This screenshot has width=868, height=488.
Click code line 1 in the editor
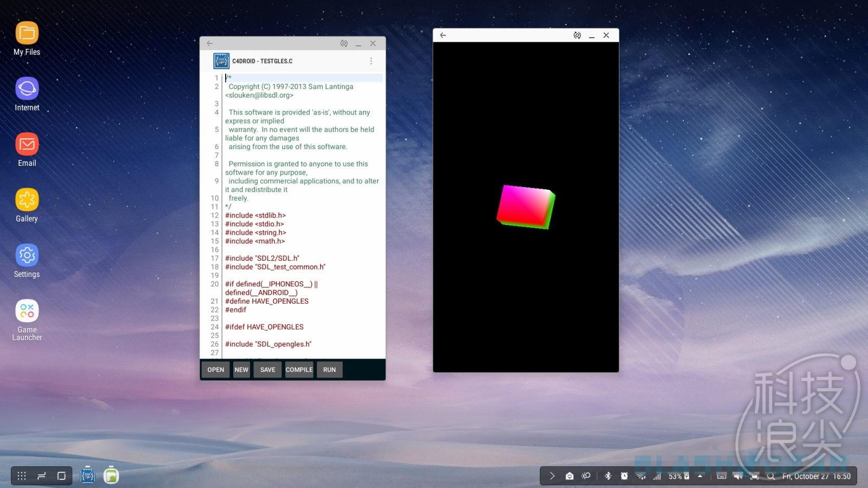click(304, 78)
